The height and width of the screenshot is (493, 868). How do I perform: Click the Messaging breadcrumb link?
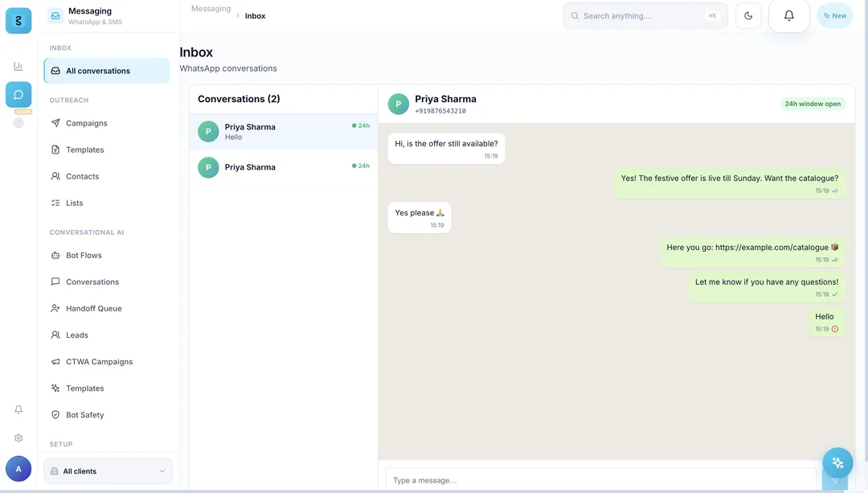pyautogui.click(x=211, y=9)
